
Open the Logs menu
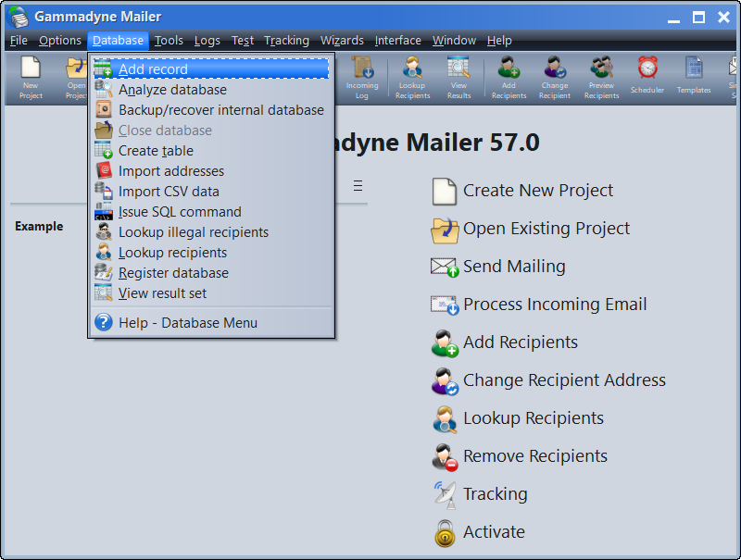(x=207, y=41)
